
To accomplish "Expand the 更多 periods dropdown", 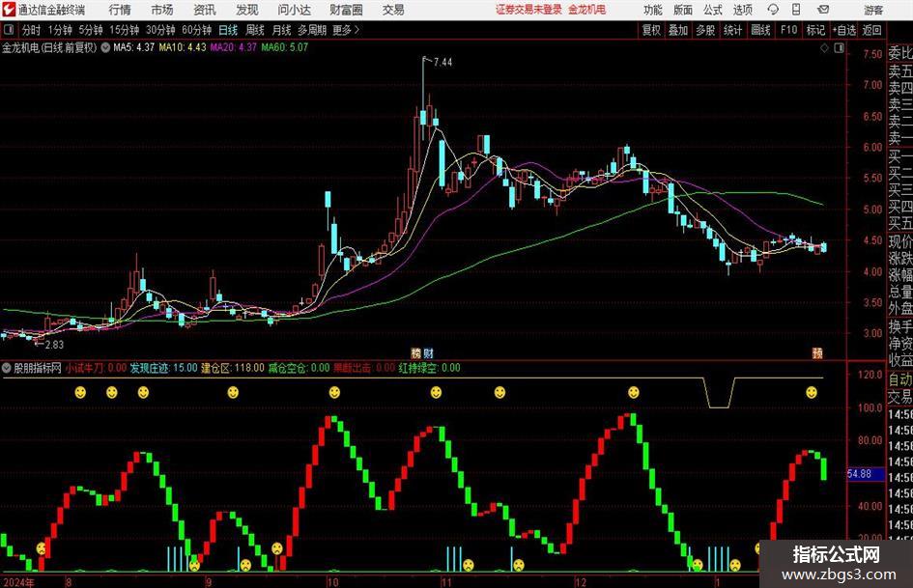I will [346, 30].
